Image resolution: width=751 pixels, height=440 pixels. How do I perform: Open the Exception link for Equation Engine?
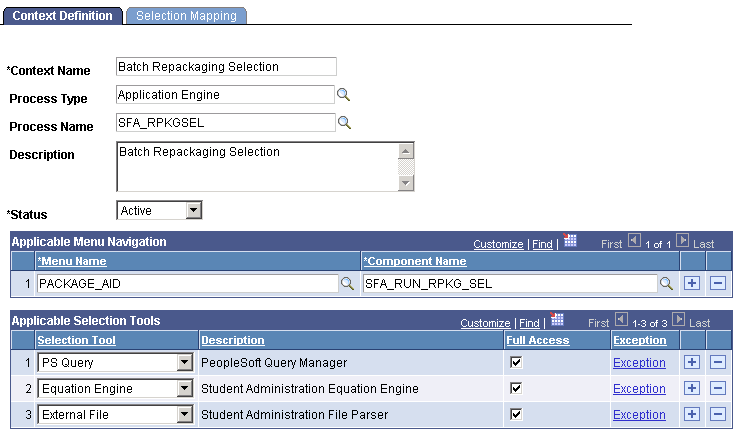click(x=639, y=388)
